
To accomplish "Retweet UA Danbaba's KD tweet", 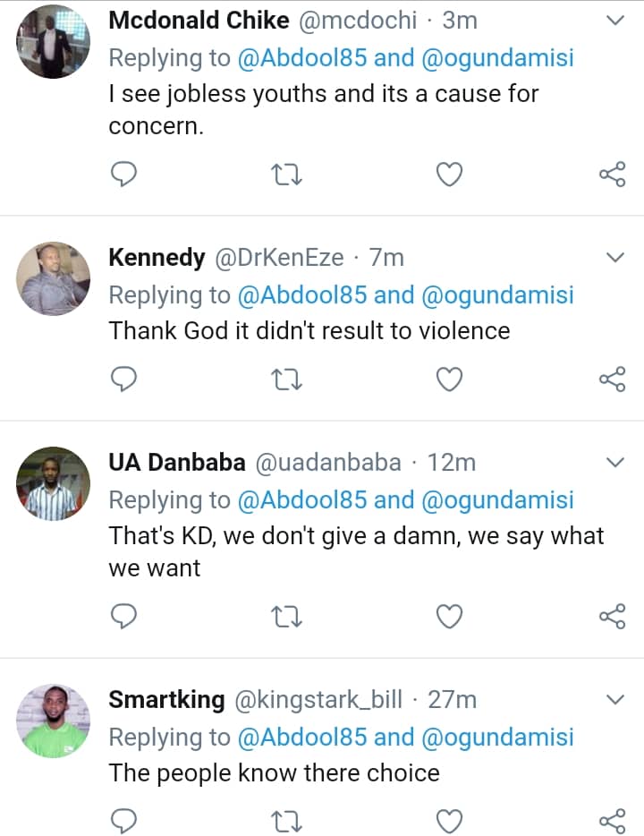I will pos(286,616).
